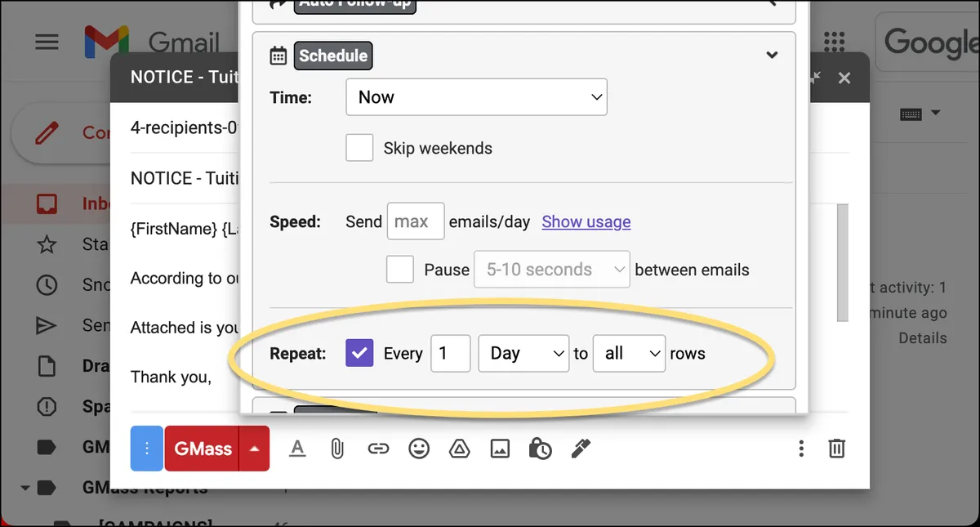Image resolution: width=980 pixels, height=527 pixels.
Task: Click the max emails per day field
Action: (416, 221)
